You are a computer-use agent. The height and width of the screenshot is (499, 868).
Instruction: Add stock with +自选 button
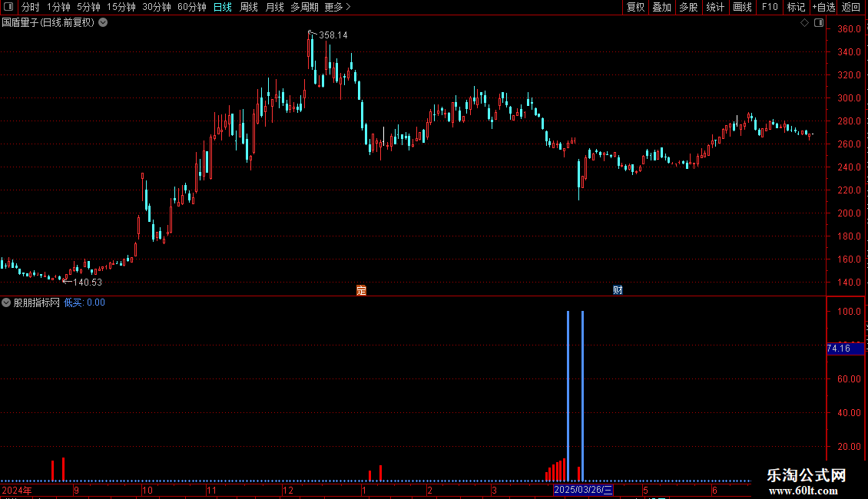[x=823, y=7]
